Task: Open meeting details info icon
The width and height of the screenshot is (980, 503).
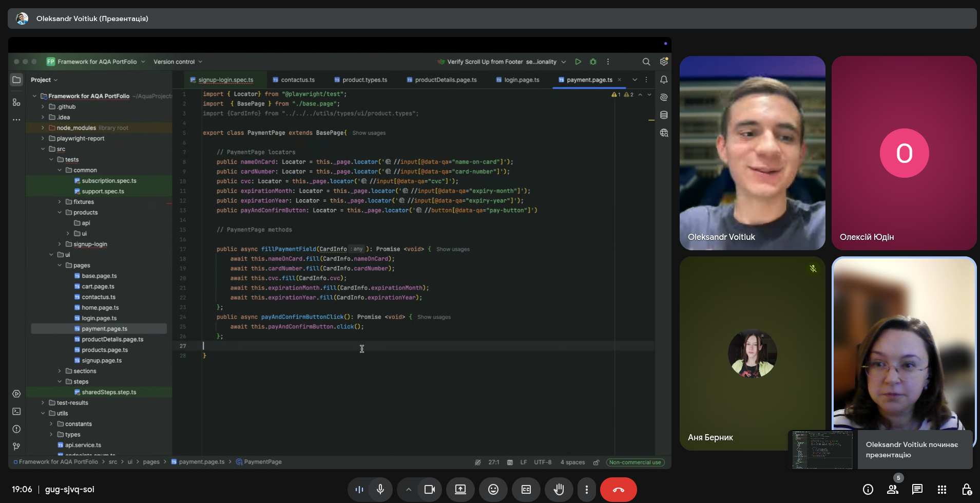Action: pyautogui.click(x=868, y=490)
